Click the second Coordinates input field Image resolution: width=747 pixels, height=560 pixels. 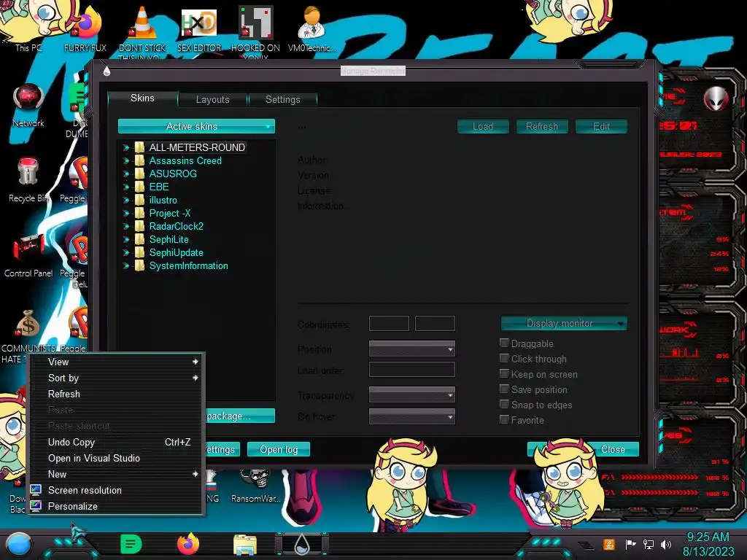[435, 323]
